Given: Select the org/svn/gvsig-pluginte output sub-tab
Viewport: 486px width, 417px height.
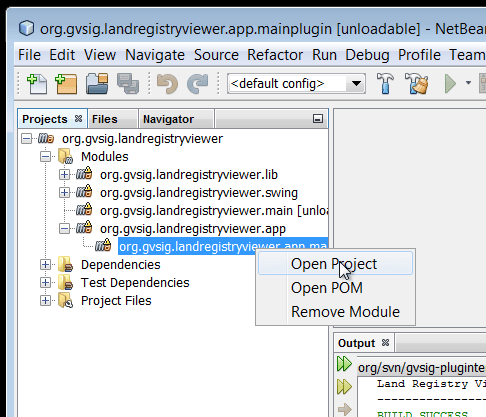Looking at the screenshot, I should [x=421, y=368].
